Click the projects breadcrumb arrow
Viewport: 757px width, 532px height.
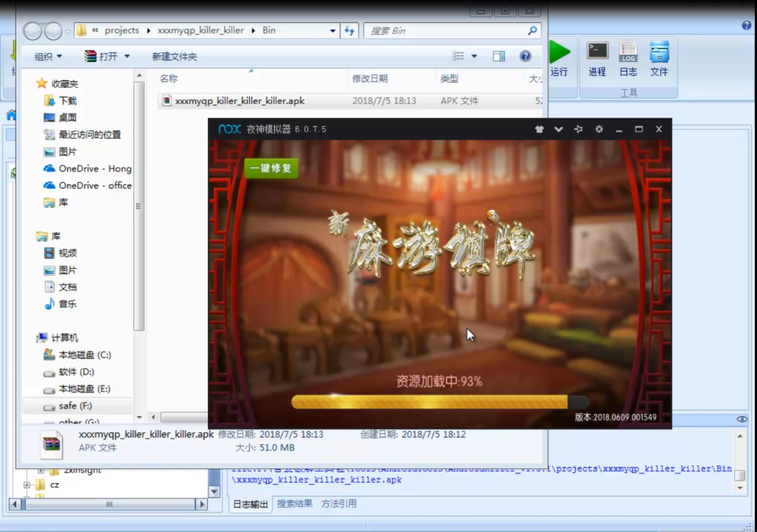pos(148,30)
